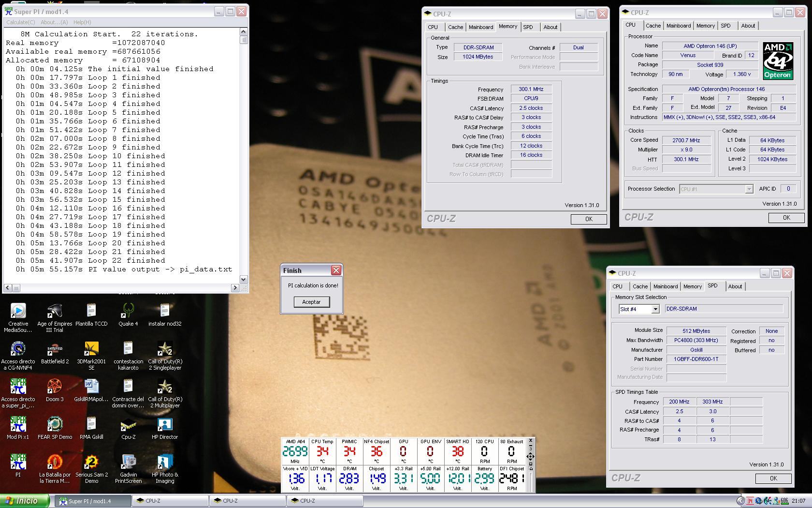The width and height of the screenshot is (812, 508).
Task: Click the Part Number field 1GBFF-DDR600-1T
Action: point(696,359)
